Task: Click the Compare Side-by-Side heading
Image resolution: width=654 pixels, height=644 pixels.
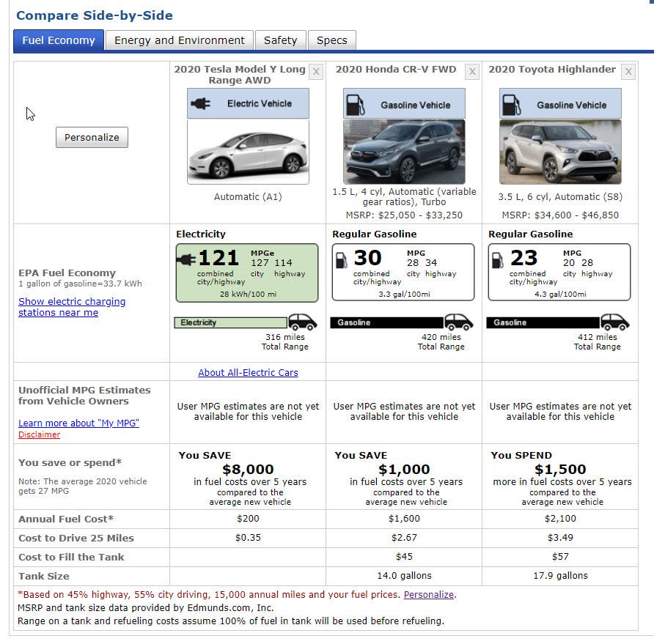Action: pos(95,15)
